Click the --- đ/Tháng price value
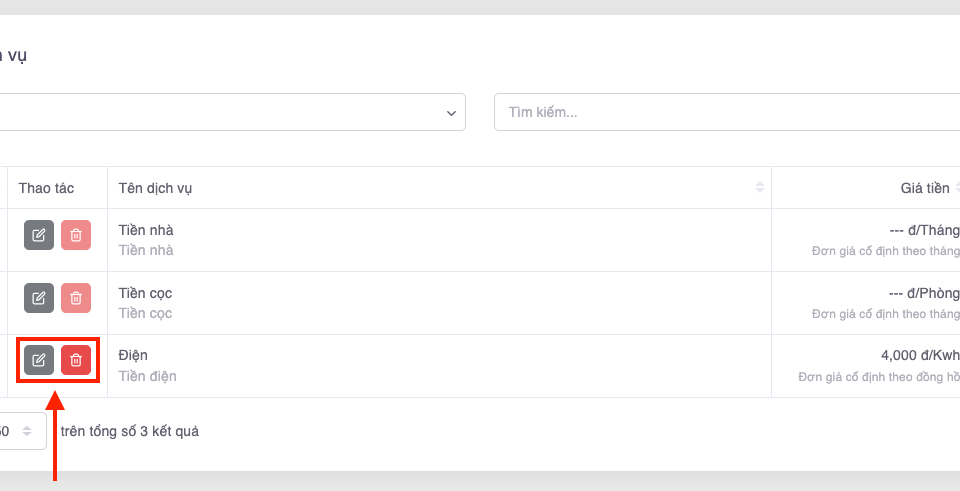Screen dimensions: 960x491 point(923,230)
